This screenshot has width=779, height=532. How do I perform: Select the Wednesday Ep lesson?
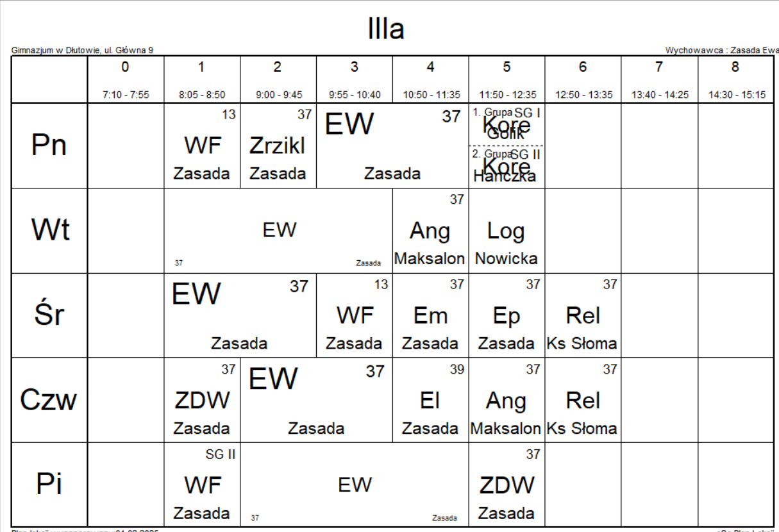point(507,315)
